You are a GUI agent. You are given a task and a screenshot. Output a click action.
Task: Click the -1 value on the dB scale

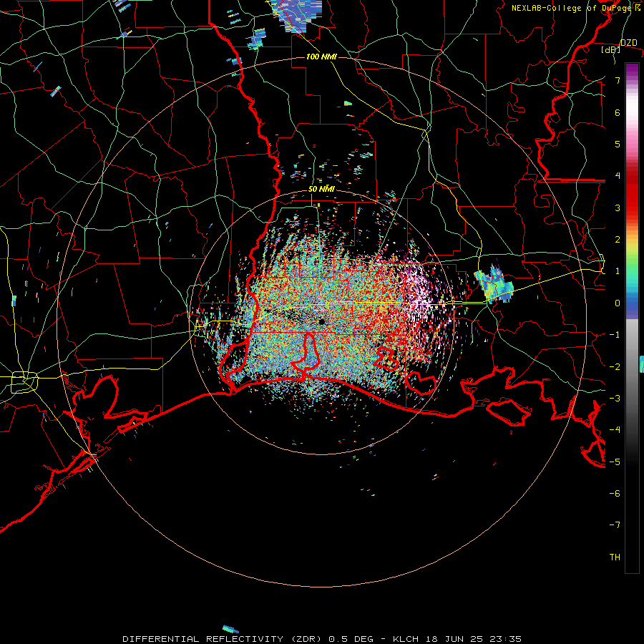[x=615, y=335]
